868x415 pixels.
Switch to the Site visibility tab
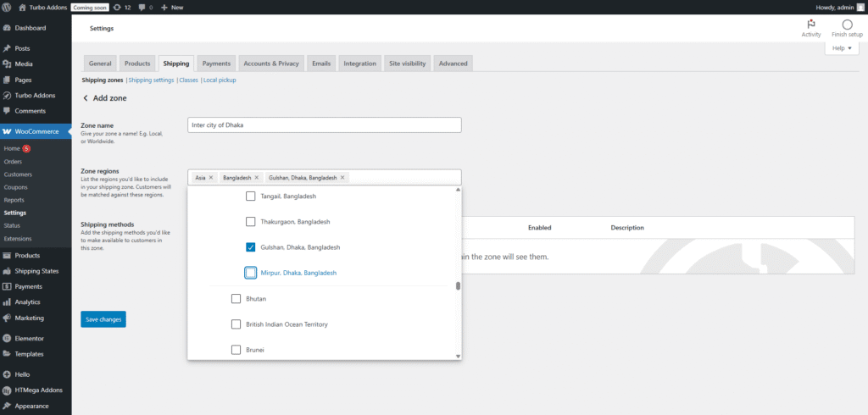click(x=408, y=64)
